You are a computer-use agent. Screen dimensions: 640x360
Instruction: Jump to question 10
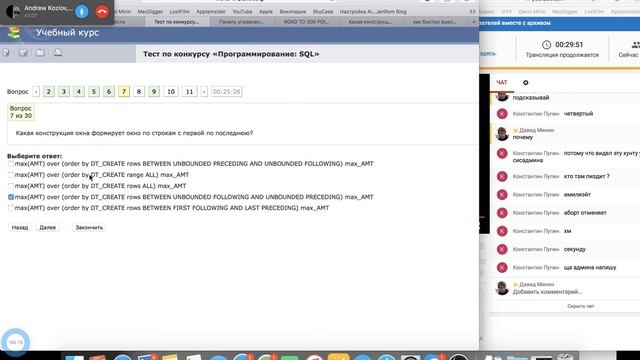pos(171,92)
